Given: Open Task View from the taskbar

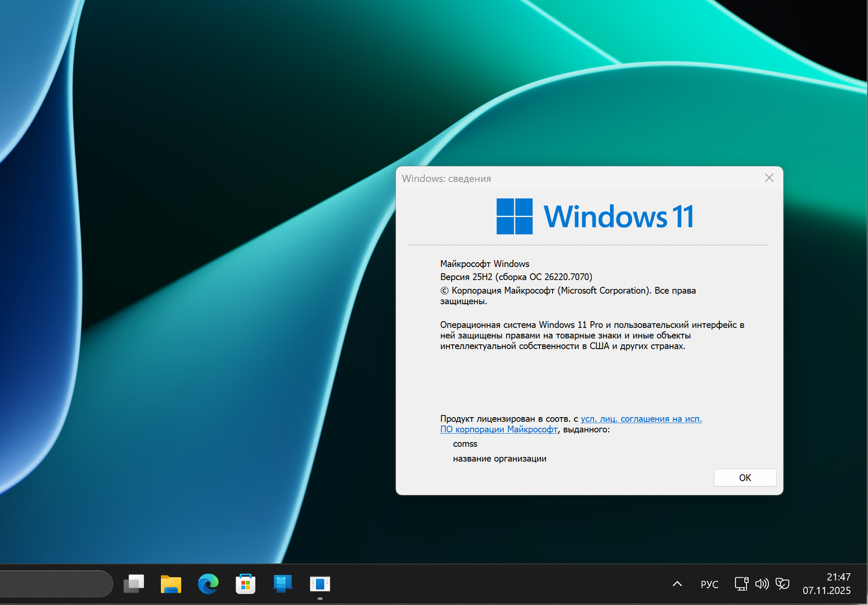Looking at the screenshot, I should point(134,584).
